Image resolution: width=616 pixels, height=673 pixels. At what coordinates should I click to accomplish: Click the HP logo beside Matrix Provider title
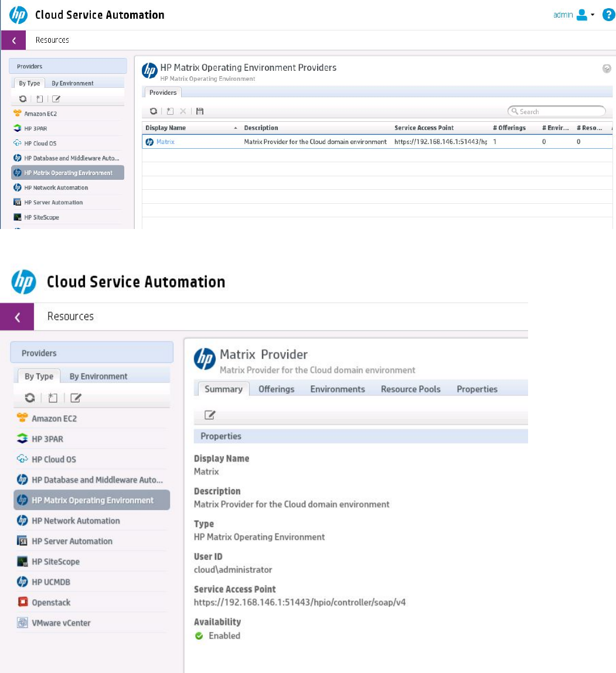pos(205,359)
